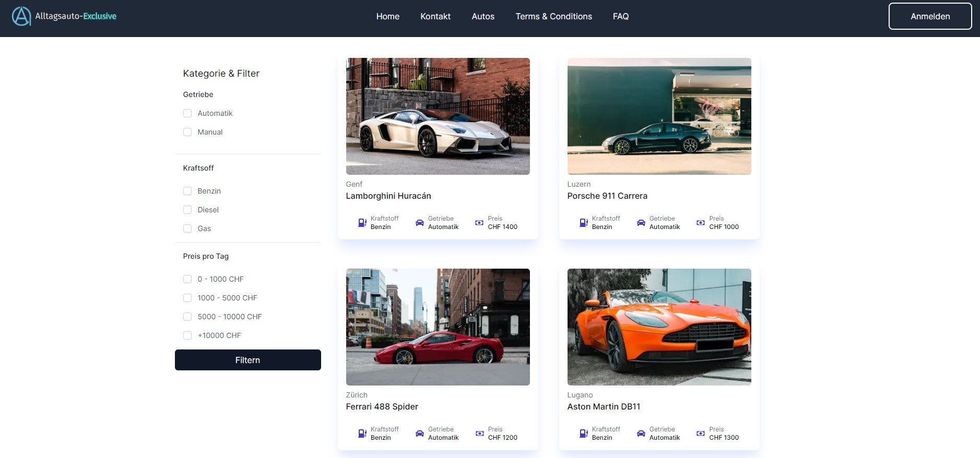Go to the Kontakt page
The height and width of the screenshot is (458, 980).
tap(435, 16)
